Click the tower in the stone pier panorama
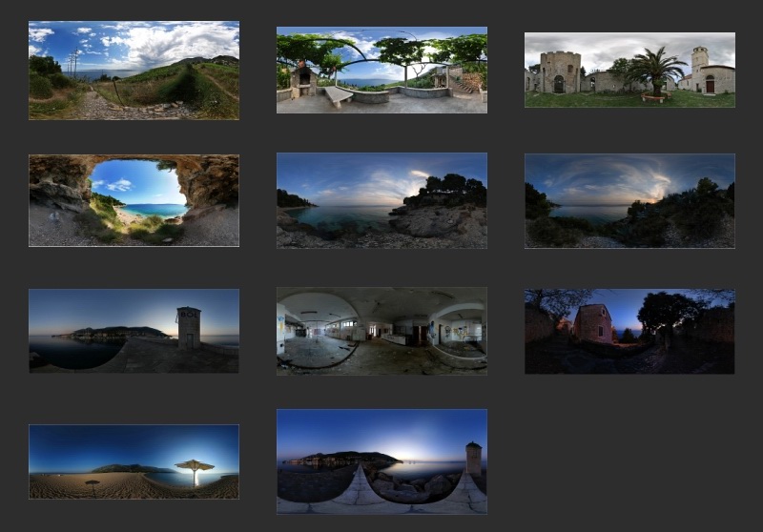Viewport: 763px width, 532px height. [x=473, y=458]
